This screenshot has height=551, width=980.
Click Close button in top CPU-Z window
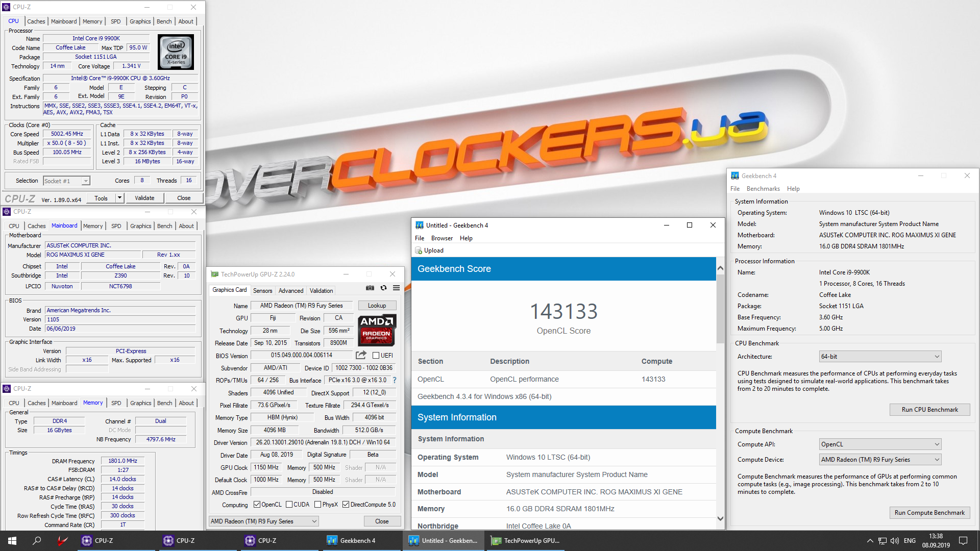click(x=184, y=198)
